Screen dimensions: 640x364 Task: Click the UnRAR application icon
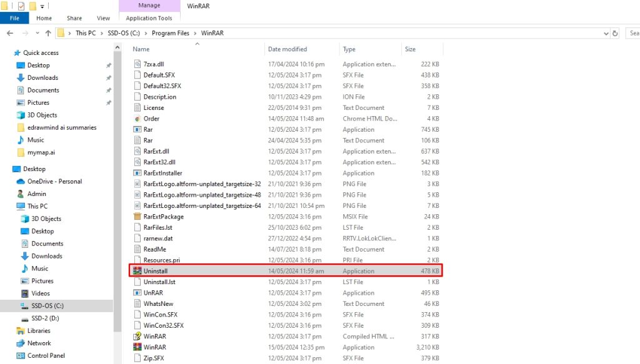[x=137, y=293]
